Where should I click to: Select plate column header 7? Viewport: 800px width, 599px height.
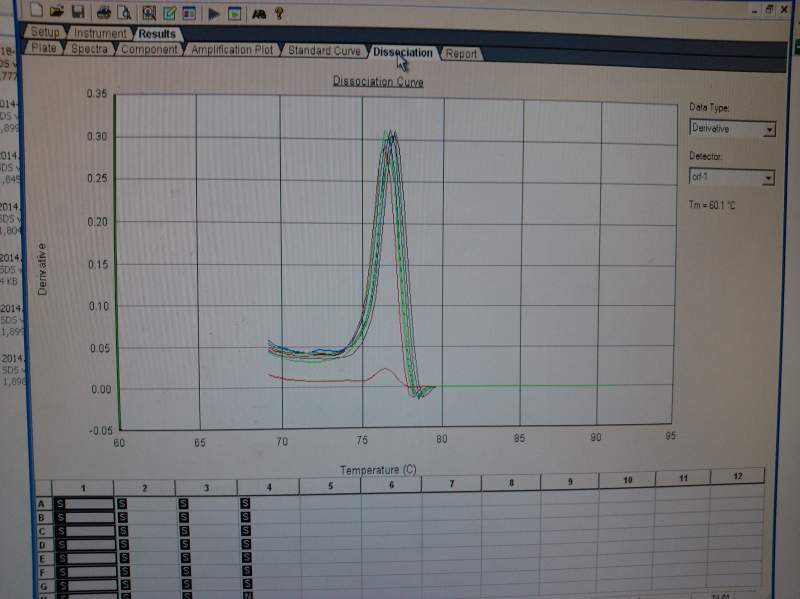[452, 483]
